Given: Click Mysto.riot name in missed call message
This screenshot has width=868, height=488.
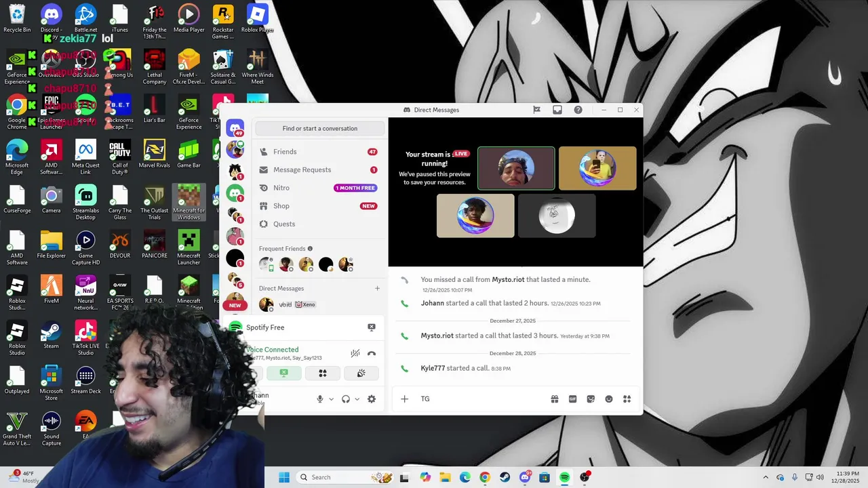Looking at the screenshot, I should pos(508,279).
